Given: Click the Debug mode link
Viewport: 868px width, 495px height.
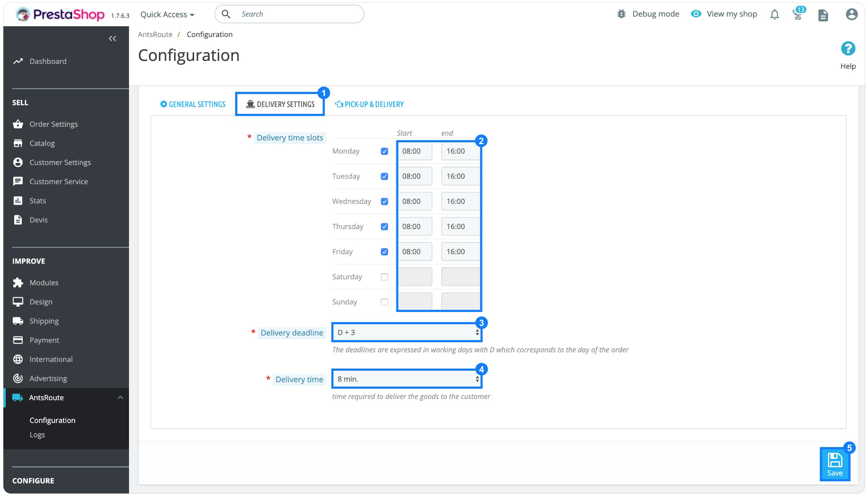Looking at the screenshot, I should pos(655,14).
